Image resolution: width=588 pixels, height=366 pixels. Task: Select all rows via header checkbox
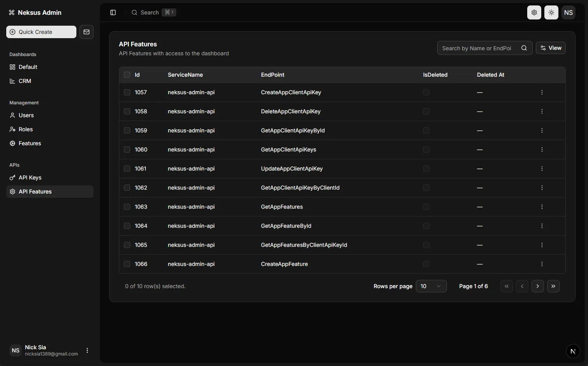click(x=127, y=75)
